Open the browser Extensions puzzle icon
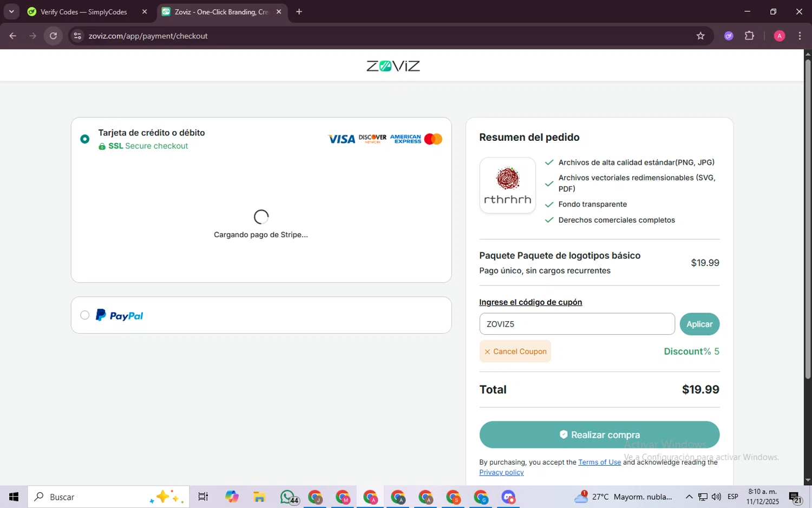The image size is (812, 508). [x=749, y=36]
